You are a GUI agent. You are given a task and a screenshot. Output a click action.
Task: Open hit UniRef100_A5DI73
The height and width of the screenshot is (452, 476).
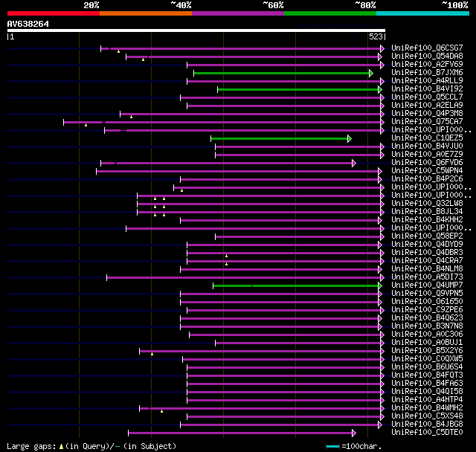click(x=427, y=277)
